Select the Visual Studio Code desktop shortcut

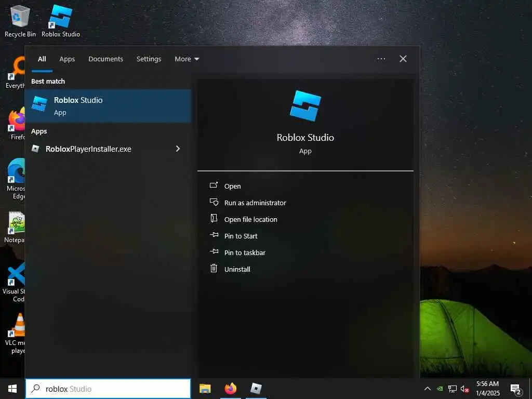pos(14,282)
